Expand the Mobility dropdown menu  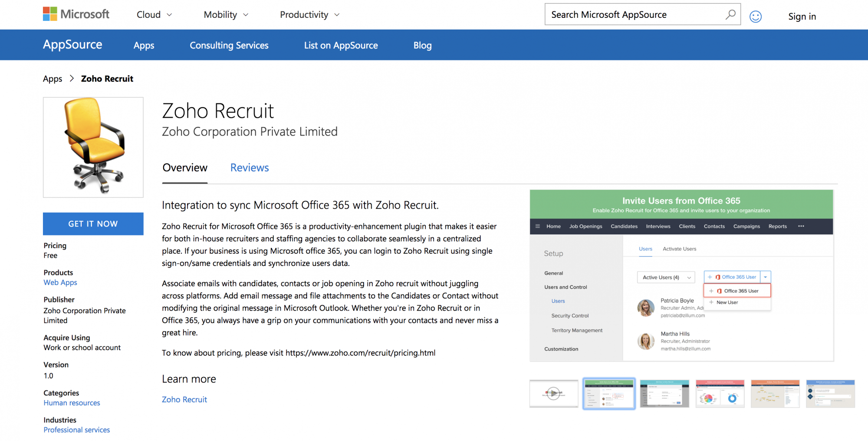226,15
